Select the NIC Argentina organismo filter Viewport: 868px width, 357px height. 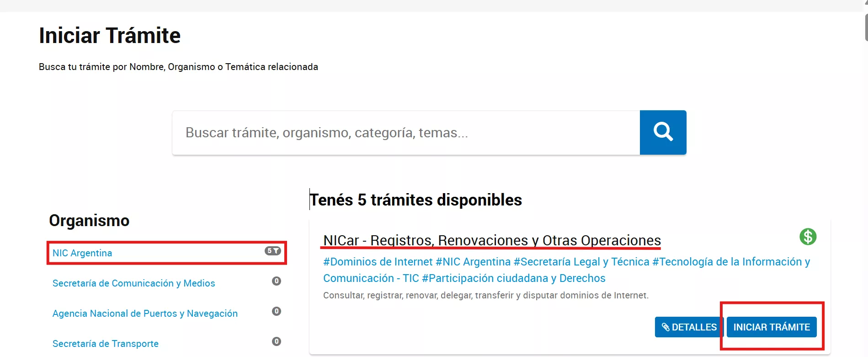pyautogui.click(x=82, y=253)
